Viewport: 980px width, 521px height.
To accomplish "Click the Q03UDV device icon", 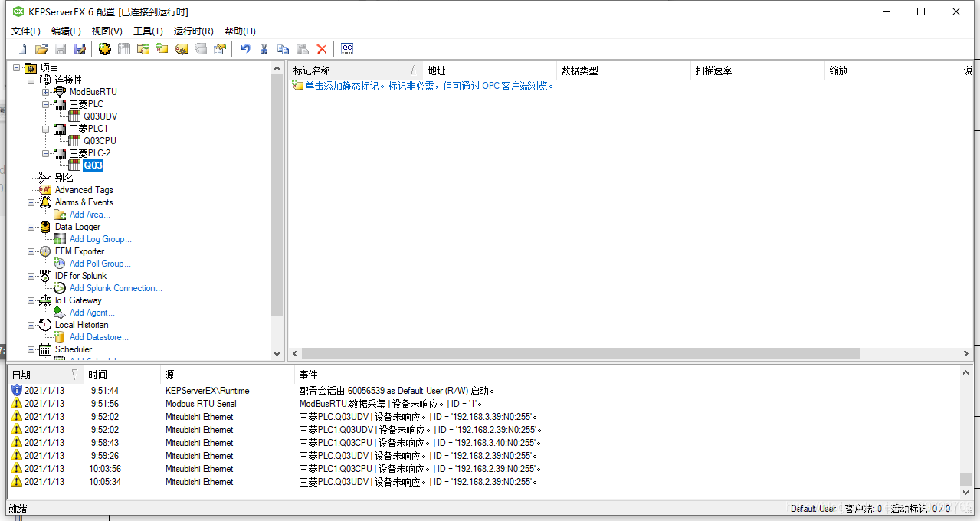I will [x=74, y=116].
